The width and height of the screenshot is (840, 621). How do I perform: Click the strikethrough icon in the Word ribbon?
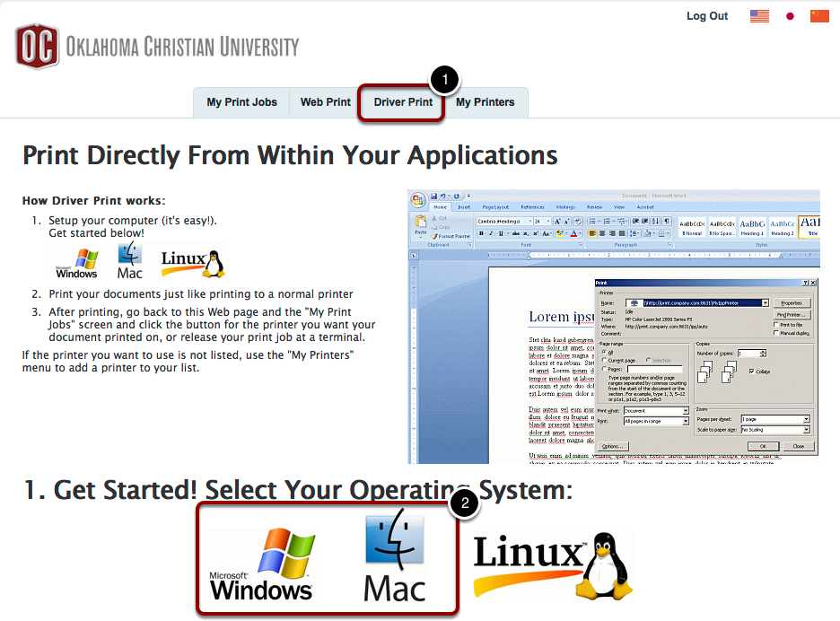coord(516,233)
